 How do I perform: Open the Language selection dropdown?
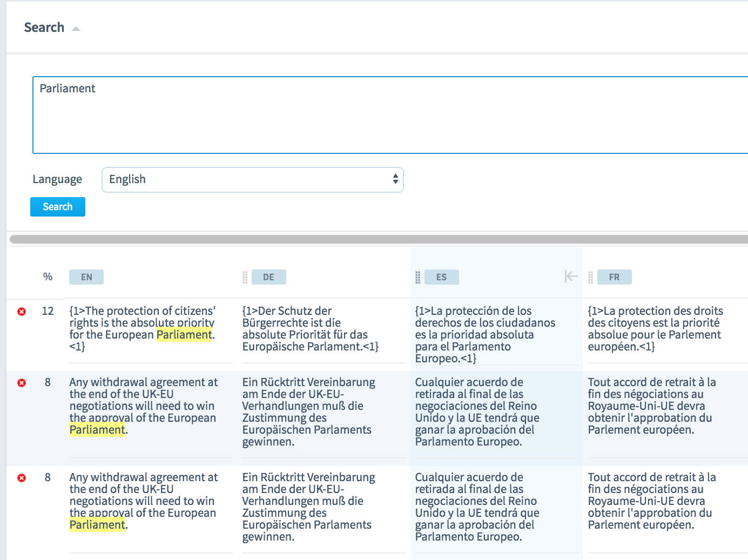tap(253, 180)
